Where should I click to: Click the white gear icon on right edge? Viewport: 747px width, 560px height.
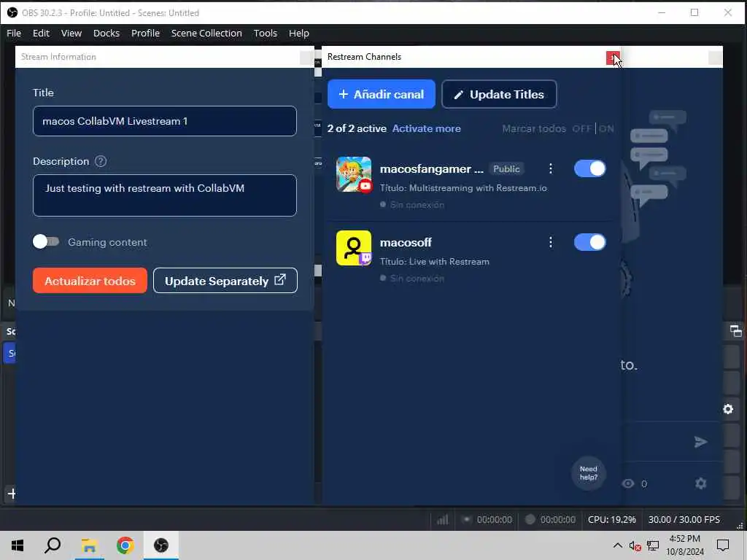[x=728, y=409]
